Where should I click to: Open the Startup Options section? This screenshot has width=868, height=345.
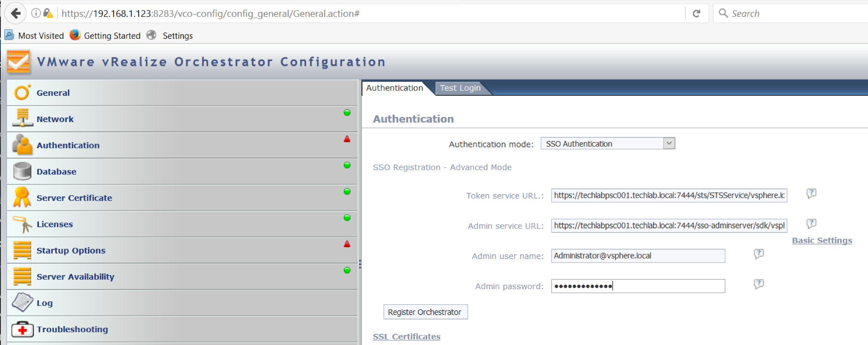(182, 250)
